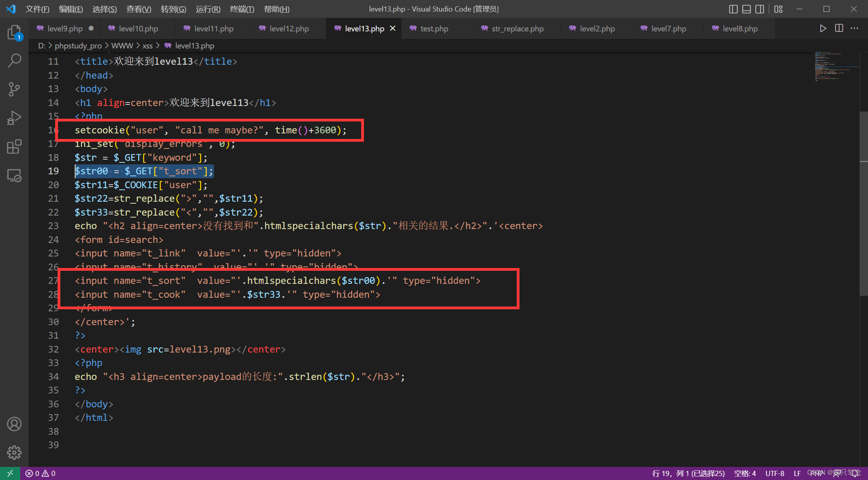Open the Explorer view in activity bar
This screenshot has width=868, height=480.
tap(14, 32)
